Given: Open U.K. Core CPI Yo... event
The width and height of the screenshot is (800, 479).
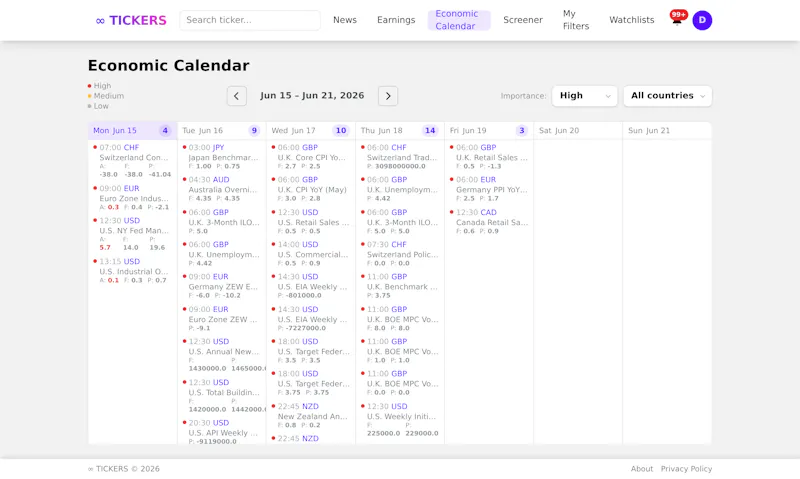Looking at the screenshot, I should pyautogui.click(x=311, y=157).
